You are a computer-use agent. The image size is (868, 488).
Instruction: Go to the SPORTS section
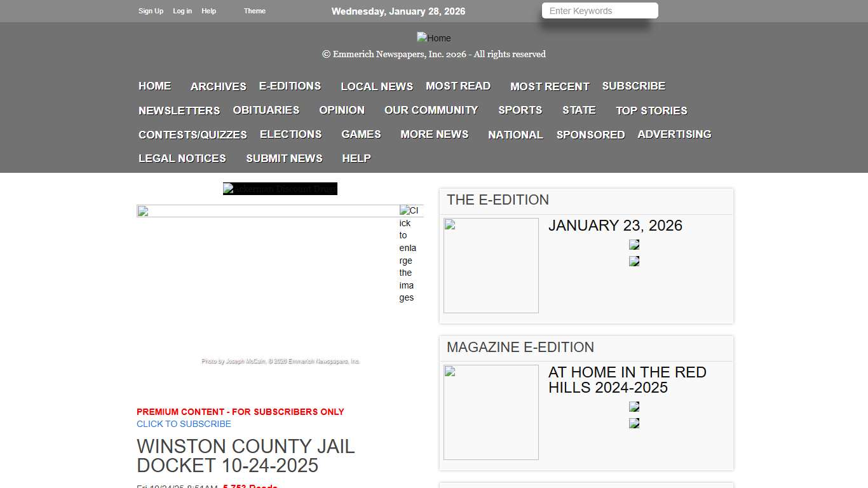pyautogui.click(x=520, y=110)
